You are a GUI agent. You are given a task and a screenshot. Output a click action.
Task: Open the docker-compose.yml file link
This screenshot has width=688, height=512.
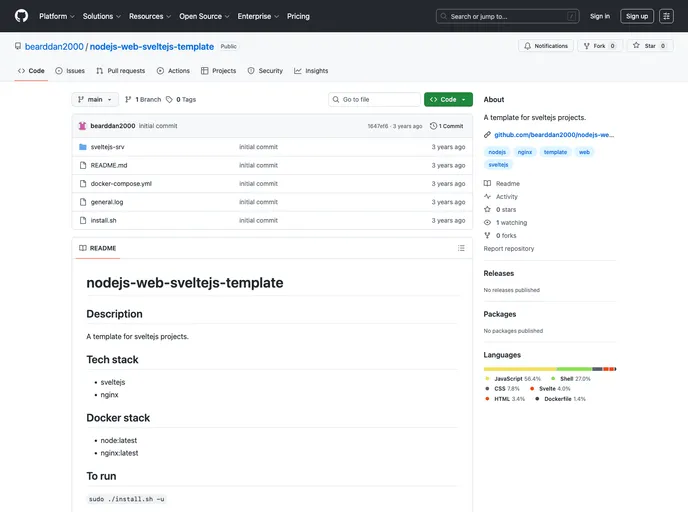[x=121, y=184]
